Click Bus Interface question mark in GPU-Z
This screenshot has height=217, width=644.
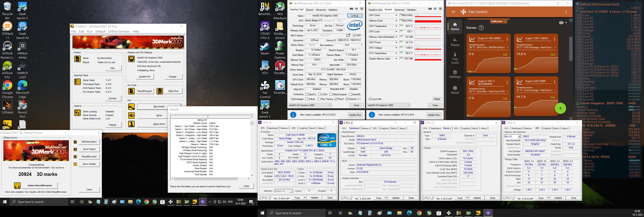point(361,45)
